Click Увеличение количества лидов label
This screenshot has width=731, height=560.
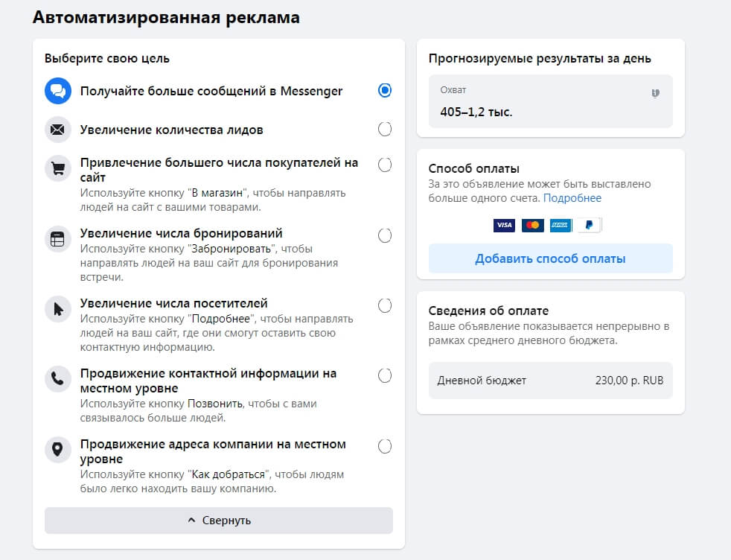(171, 130)
